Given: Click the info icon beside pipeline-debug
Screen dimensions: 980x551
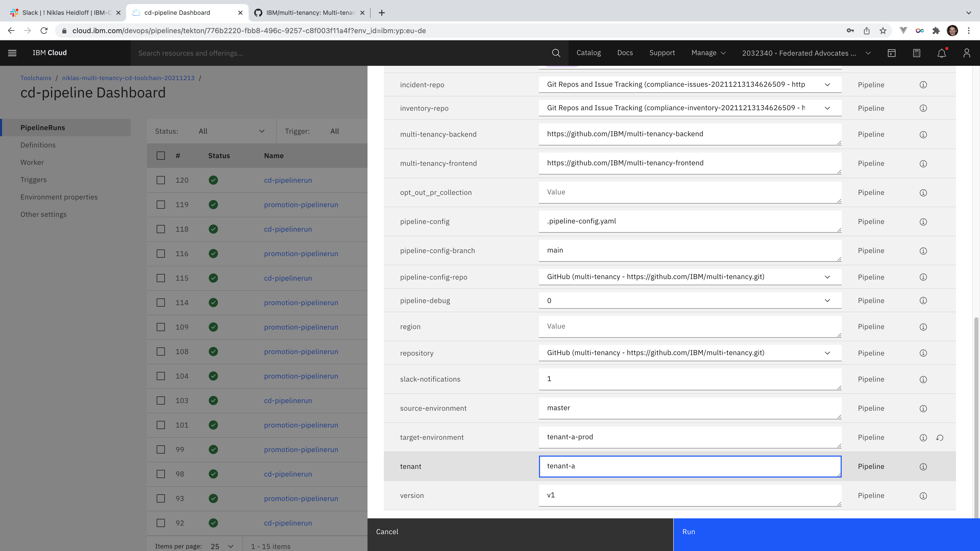Looking at the screenshot, I should (x=923, y=301).
